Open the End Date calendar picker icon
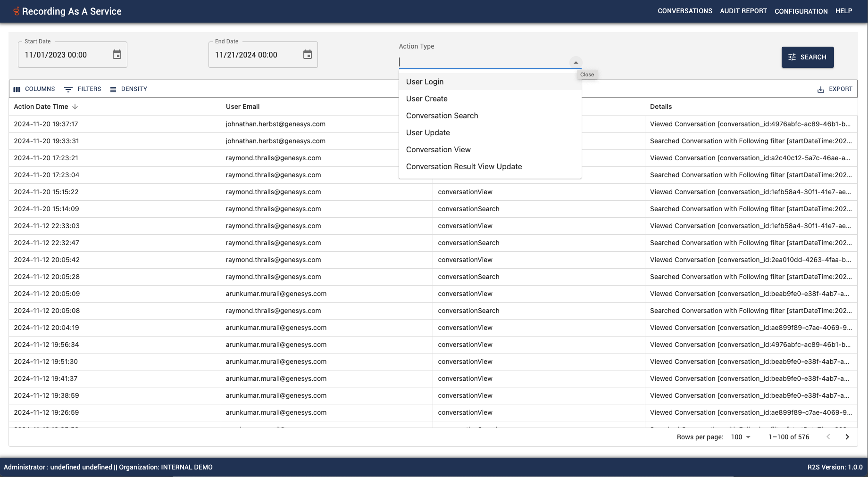Image resolution: width=868 pixels, height=477 pixels. pos(308,55)
